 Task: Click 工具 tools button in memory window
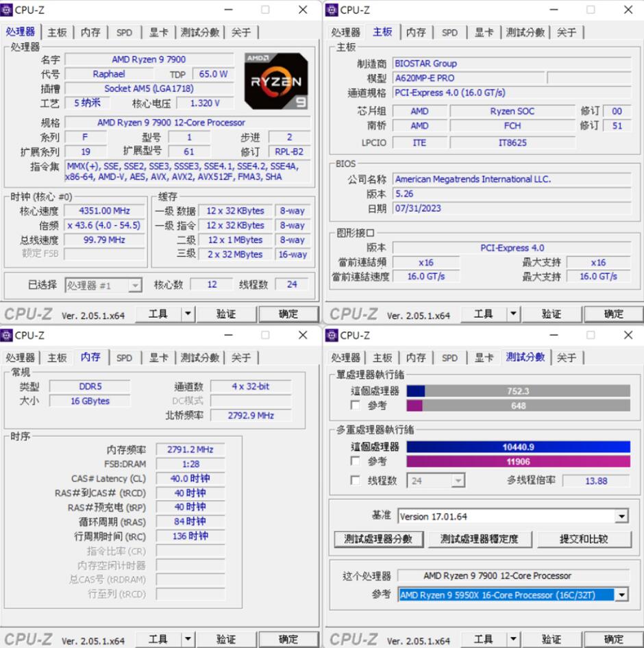(x=158, y=639)
